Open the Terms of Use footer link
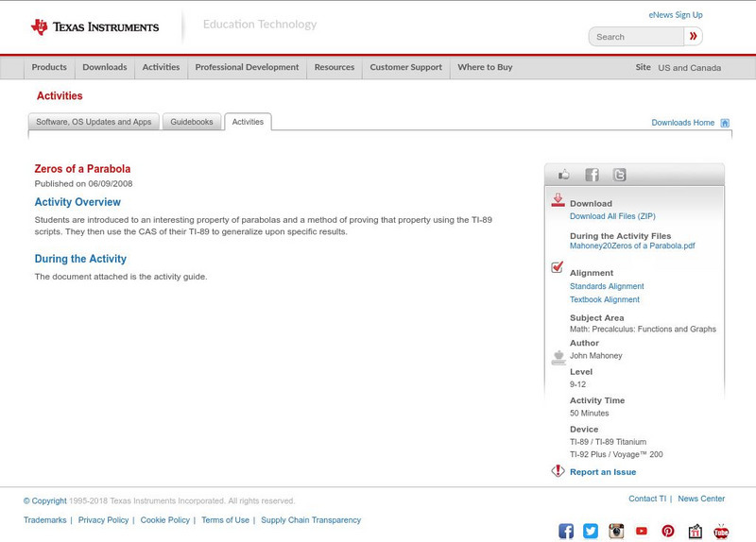The image size is (756, 542). (225, 520)
